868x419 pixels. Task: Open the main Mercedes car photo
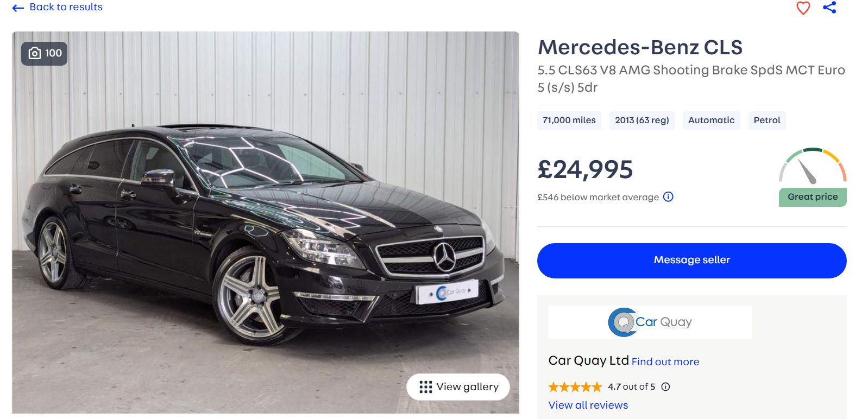[x=266, y=223]
